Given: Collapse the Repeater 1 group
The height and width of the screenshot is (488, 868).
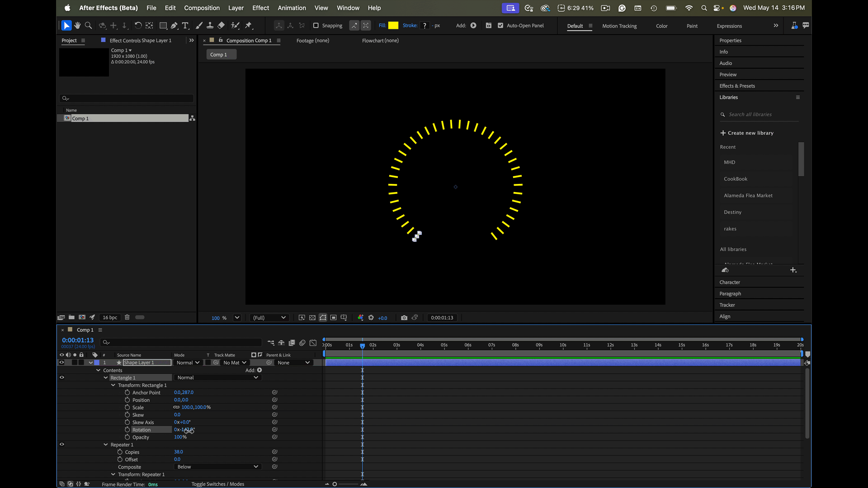Looking at the screenshot, I should [106, 445].
